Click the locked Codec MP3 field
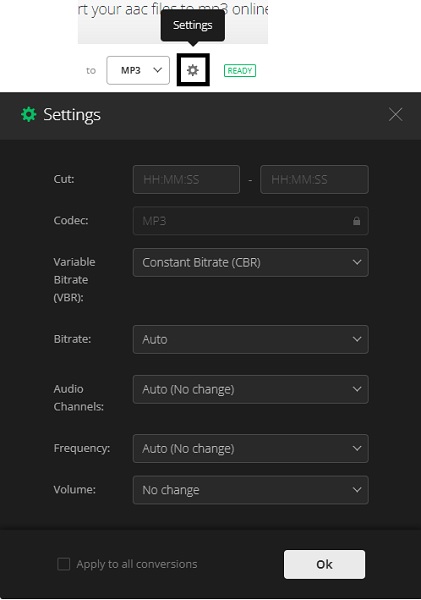 coord(251,221)
